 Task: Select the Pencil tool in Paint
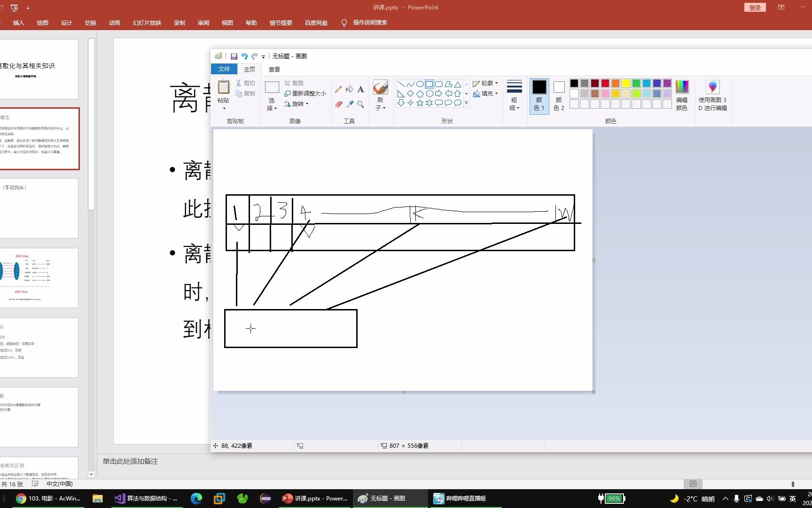click(338, 89)
